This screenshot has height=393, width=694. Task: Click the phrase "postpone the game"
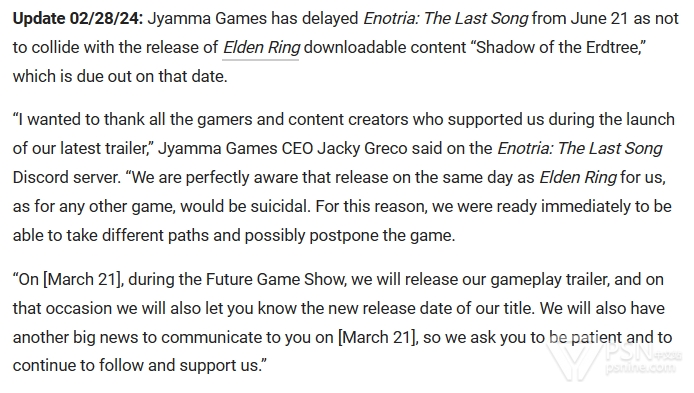[x=380, y=235]
